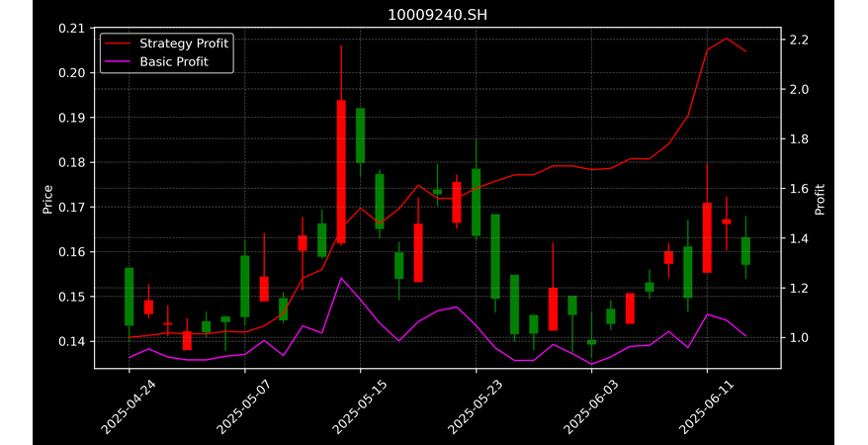Click the last green candlestick on the right
Image resolution: width=868 pixels, height=445 pixels.
coord(745,251)
